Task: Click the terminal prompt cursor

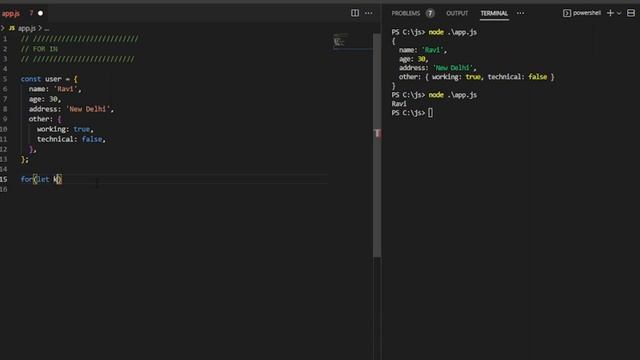Action: [430, 113]
